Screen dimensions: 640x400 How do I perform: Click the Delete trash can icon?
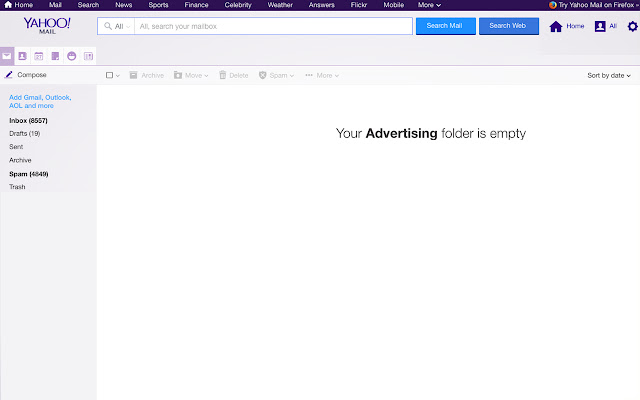222,75
